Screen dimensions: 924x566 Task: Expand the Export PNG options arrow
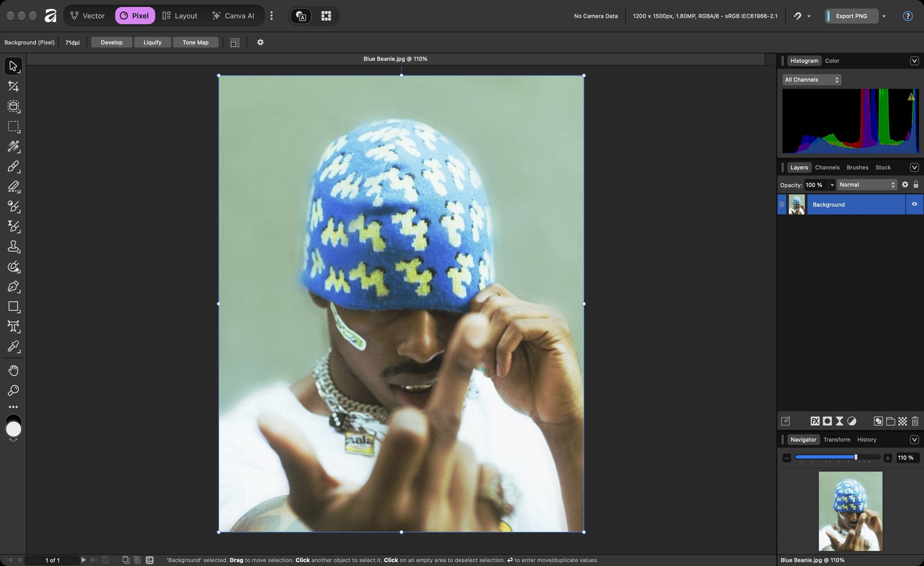[884, 16]
